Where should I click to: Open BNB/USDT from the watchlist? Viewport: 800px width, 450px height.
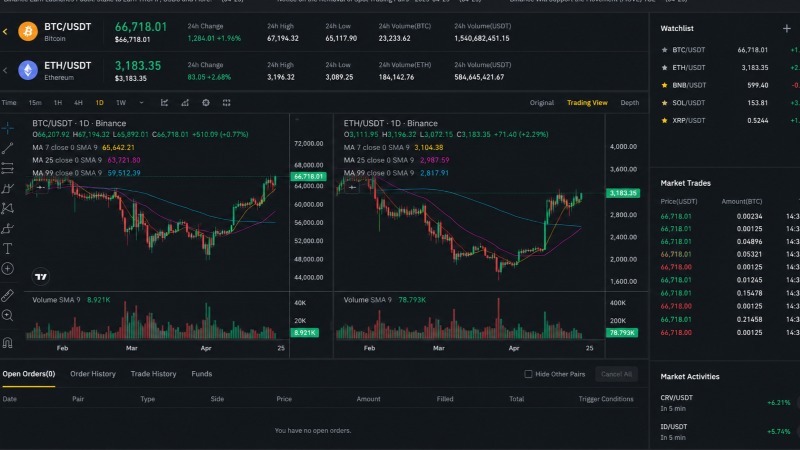689,85
